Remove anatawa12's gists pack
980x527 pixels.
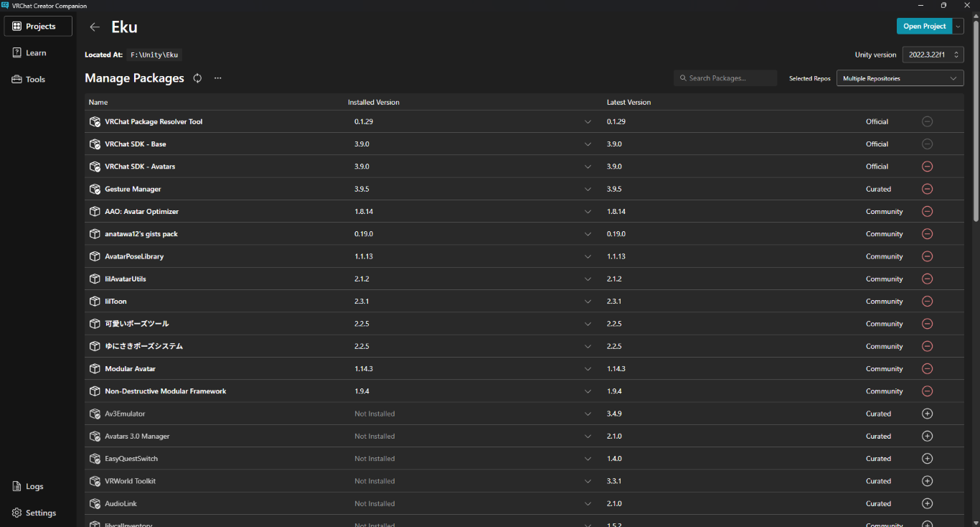927,234
